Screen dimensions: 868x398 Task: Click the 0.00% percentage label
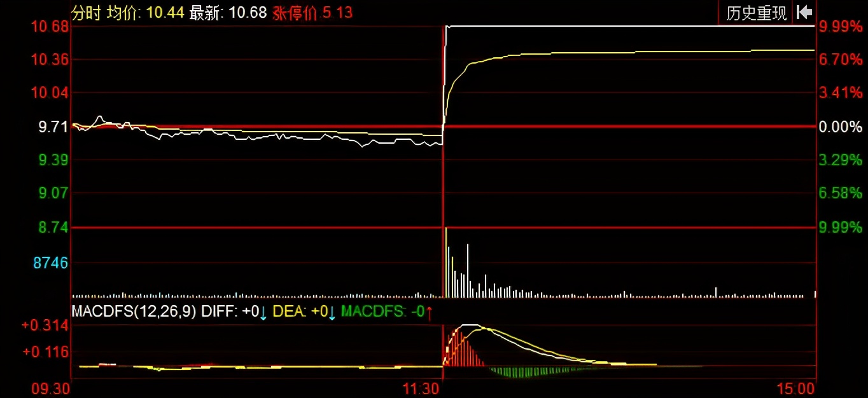[x=841, y=127]
